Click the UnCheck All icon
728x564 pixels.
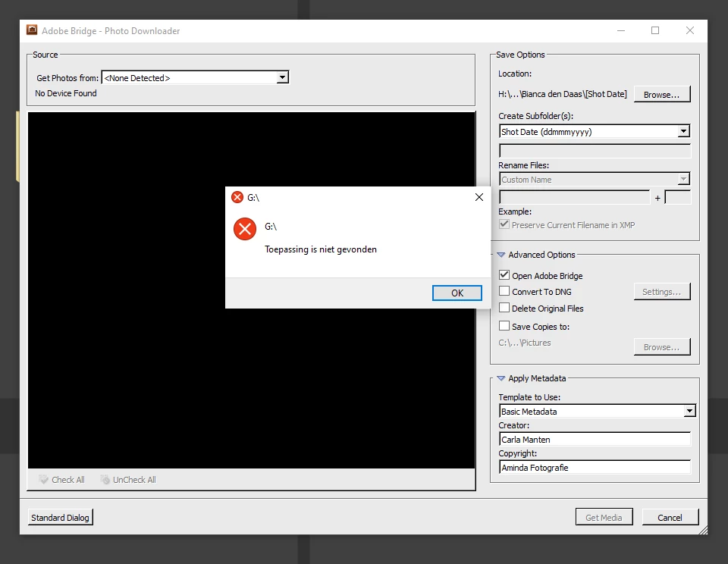[x=105, y=480]
